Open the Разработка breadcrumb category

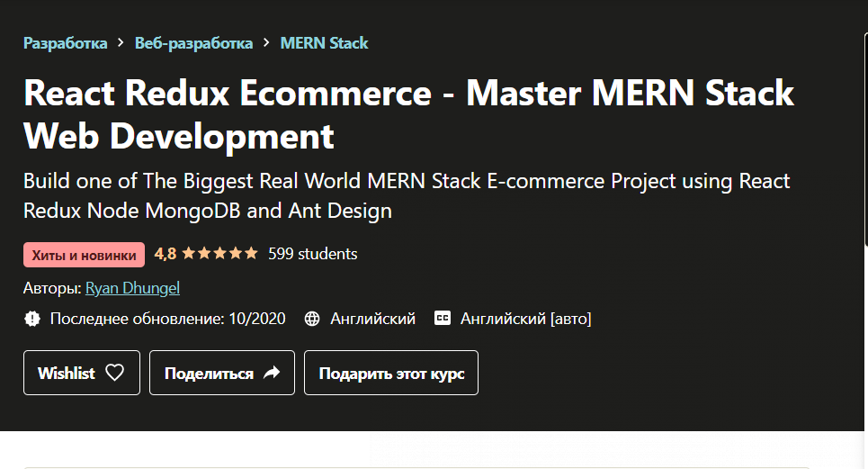tap(65, 43)
